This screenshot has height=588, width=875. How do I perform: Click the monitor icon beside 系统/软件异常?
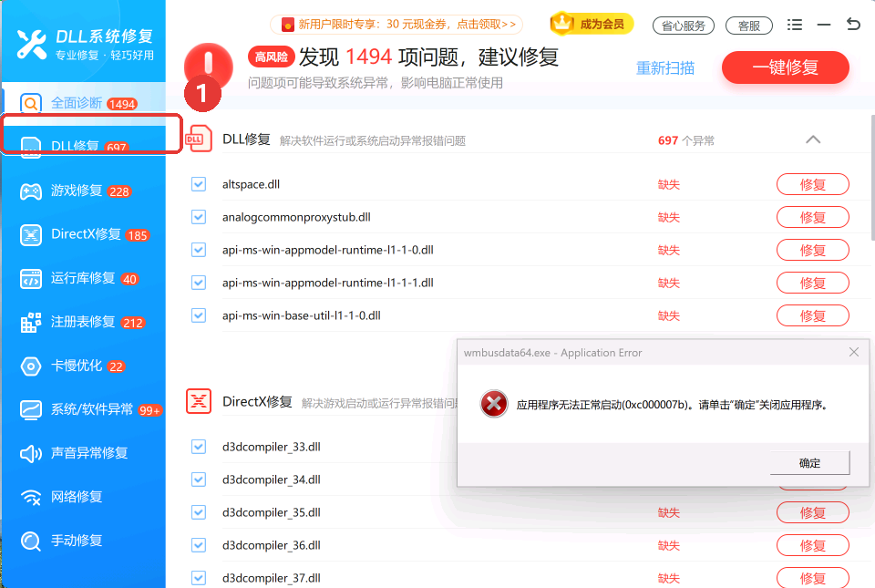31,410
